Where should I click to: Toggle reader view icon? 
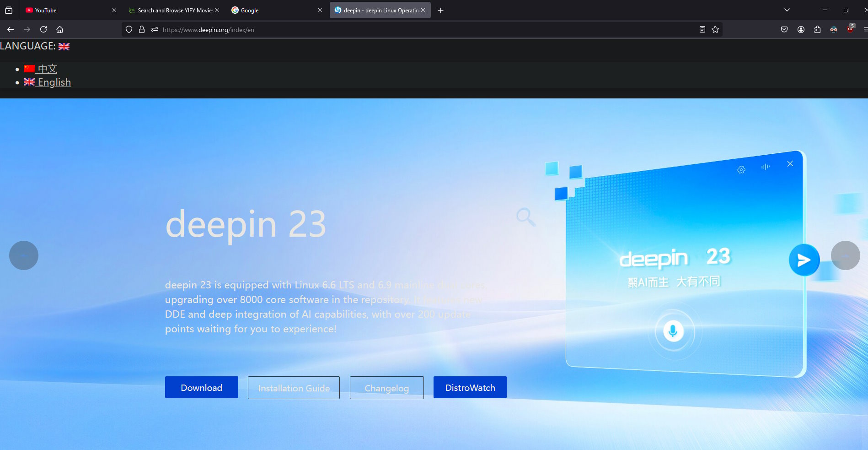click(x=702, y=29)
